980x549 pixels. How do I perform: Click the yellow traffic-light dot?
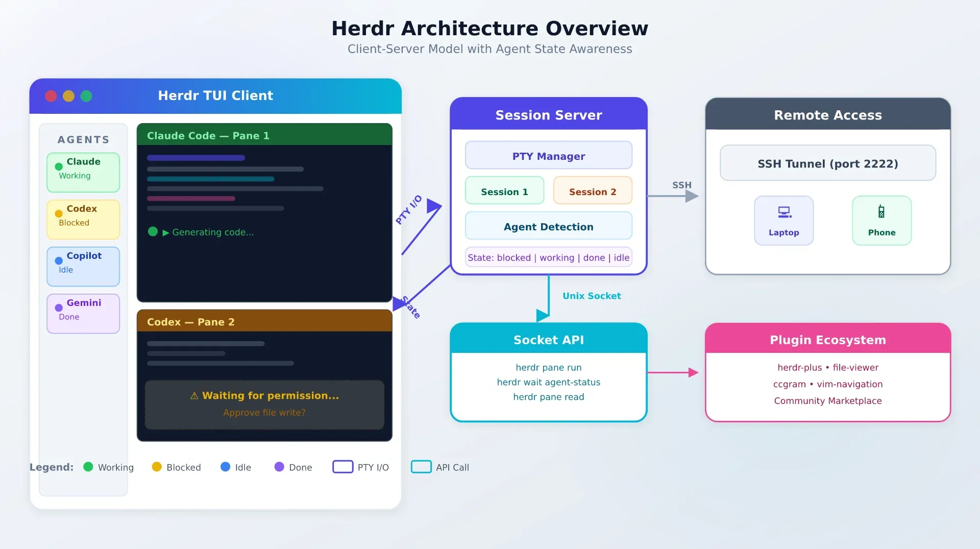click(x=68, y=96)
